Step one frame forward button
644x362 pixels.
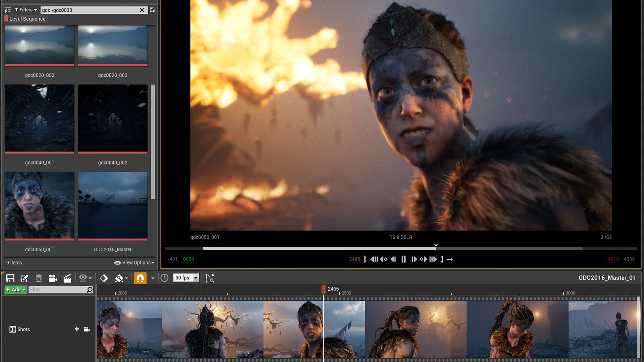tap(414, 259)
